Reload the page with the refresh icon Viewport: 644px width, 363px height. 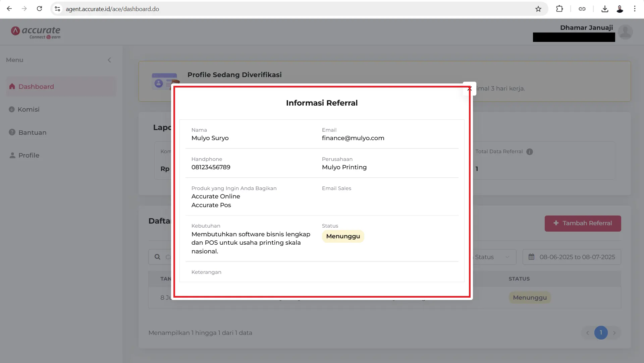coord(39,9)
